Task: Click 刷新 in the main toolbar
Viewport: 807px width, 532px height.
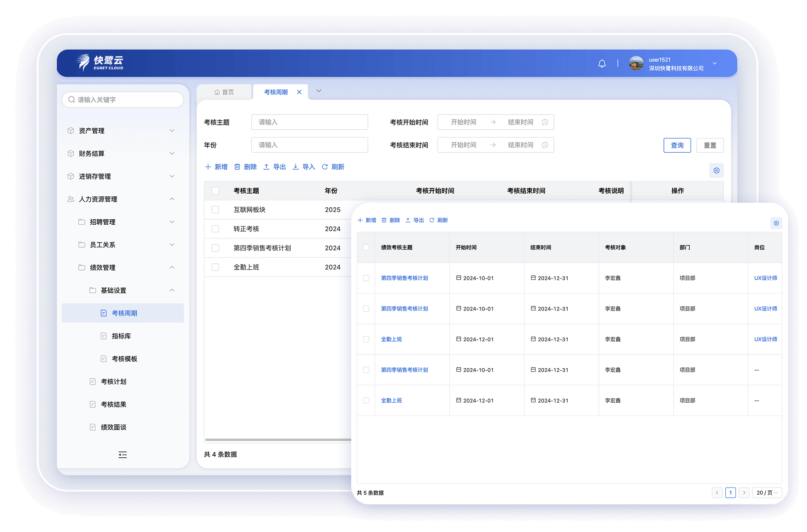Action: pos(333,167)
